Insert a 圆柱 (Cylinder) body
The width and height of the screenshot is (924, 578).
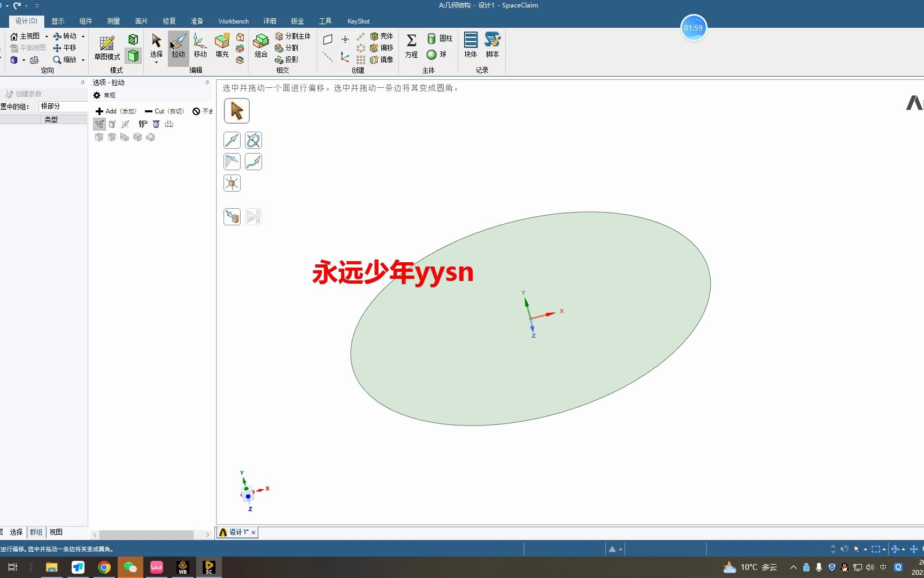pyautogui.click(x=441, y=38)
